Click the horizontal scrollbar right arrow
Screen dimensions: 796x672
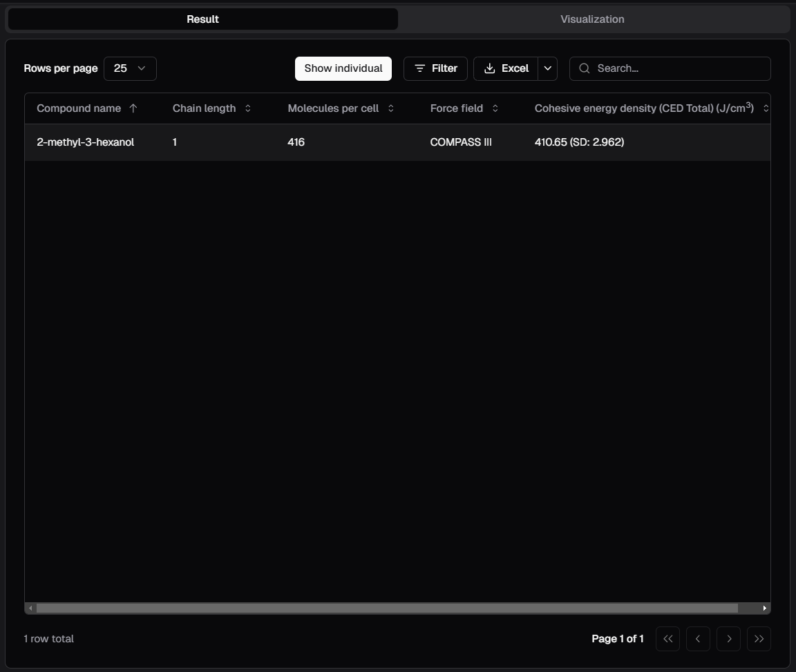tap(764, 608)
